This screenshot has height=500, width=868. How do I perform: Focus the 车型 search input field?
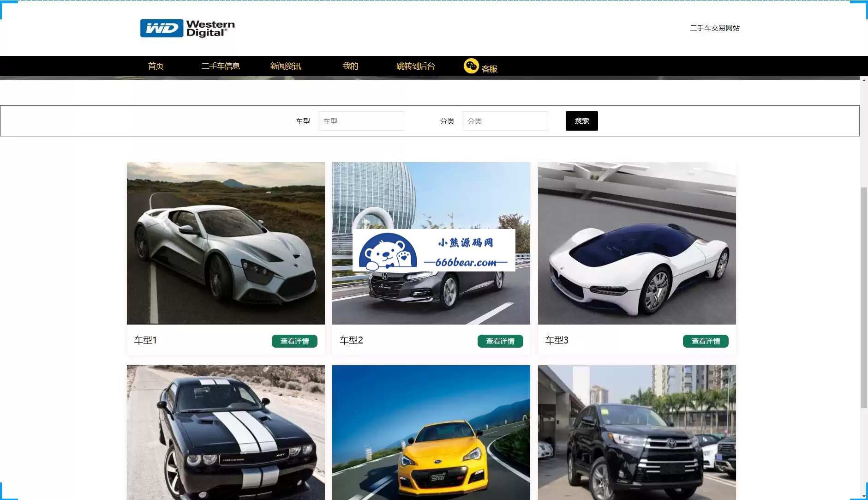pyautogui.click(x=361, y=121)
